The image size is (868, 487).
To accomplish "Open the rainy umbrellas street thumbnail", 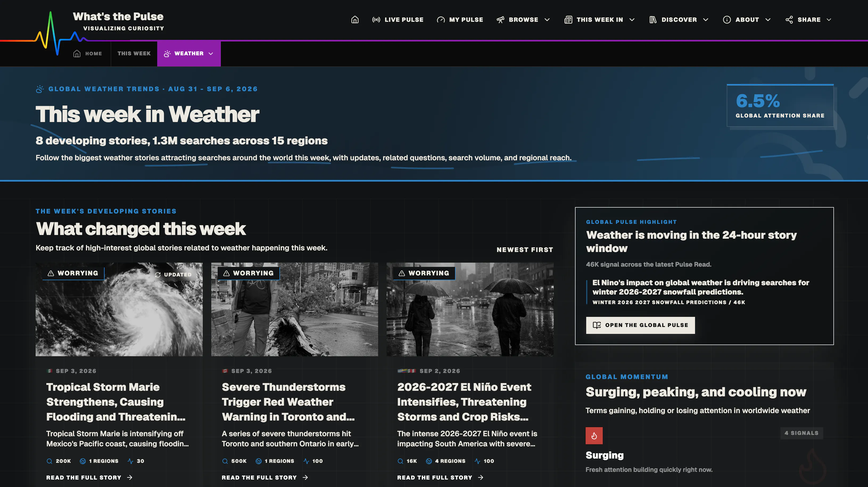I will 470,309.
